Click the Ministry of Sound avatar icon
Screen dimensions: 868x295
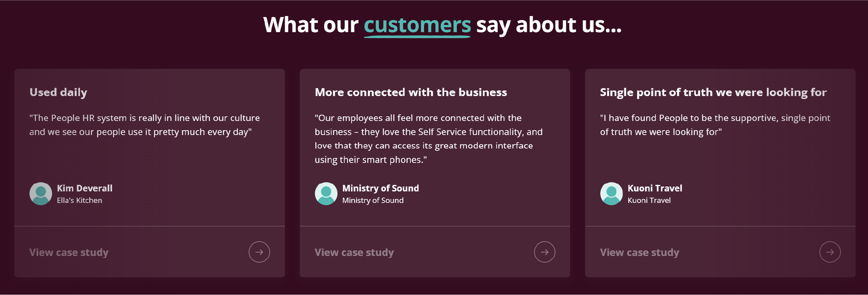click(326, 194)
